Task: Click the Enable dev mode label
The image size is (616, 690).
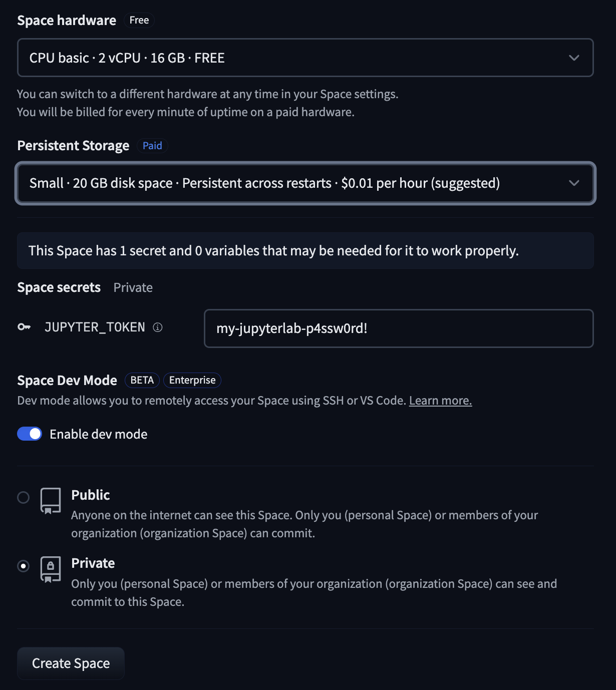Action: (99, 434)
